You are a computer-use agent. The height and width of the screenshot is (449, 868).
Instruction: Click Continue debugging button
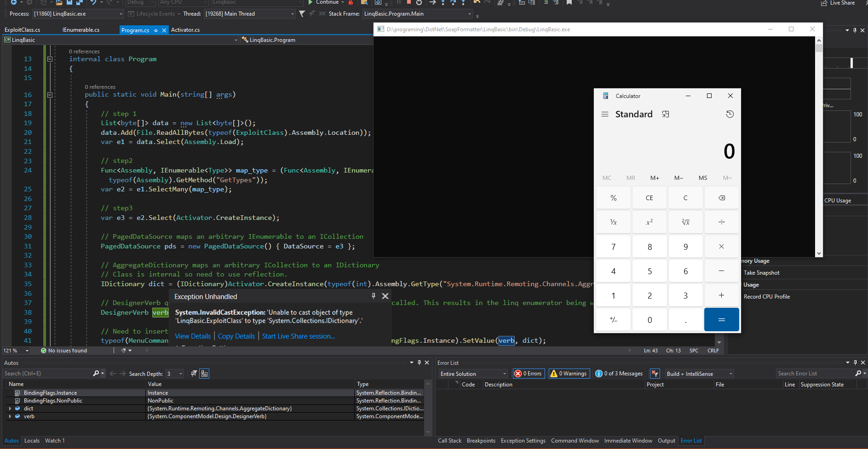click(324, 2)
